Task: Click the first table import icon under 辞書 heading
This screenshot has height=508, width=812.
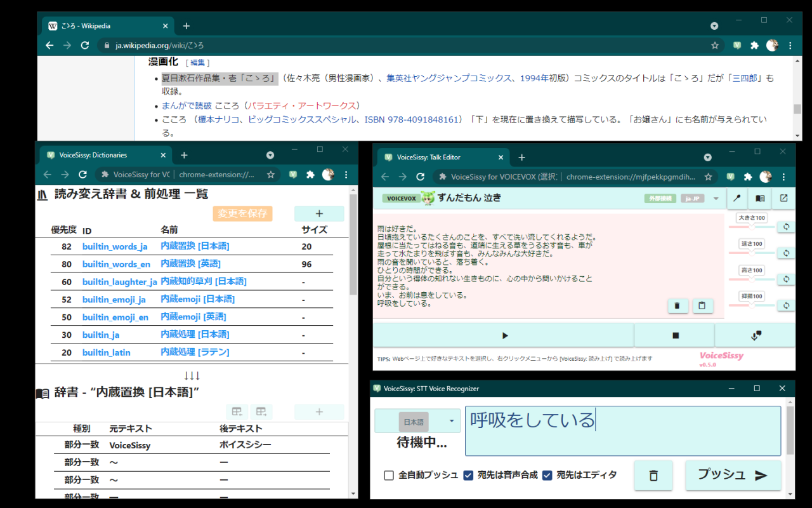Action: pyautogui.click(x=237, y=412)
